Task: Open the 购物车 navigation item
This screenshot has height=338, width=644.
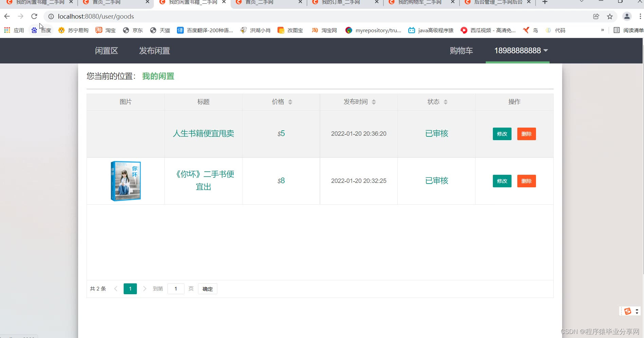Action: point(461,51)
